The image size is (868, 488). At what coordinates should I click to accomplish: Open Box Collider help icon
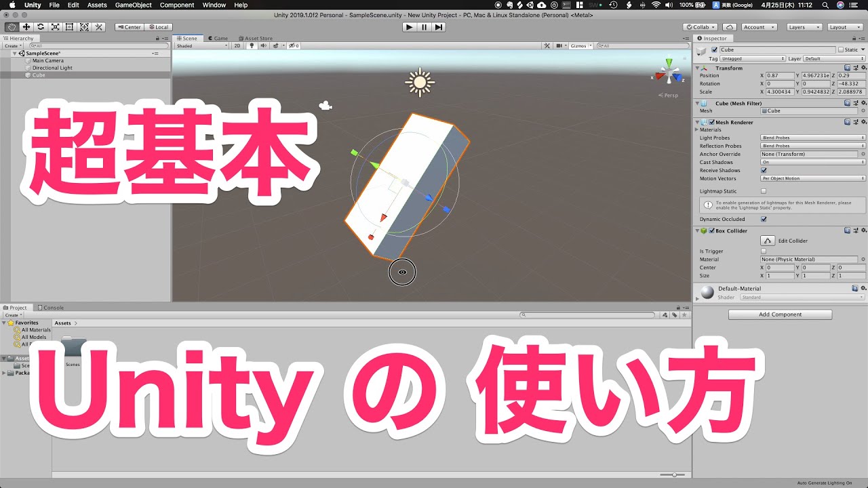tap(847, 230)
